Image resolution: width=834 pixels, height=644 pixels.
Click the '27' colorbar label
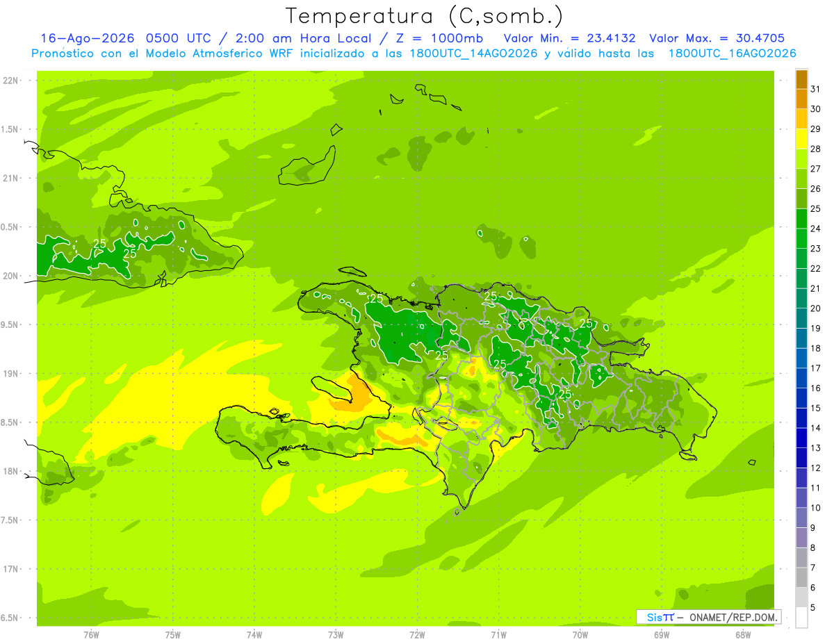point(816,168)
